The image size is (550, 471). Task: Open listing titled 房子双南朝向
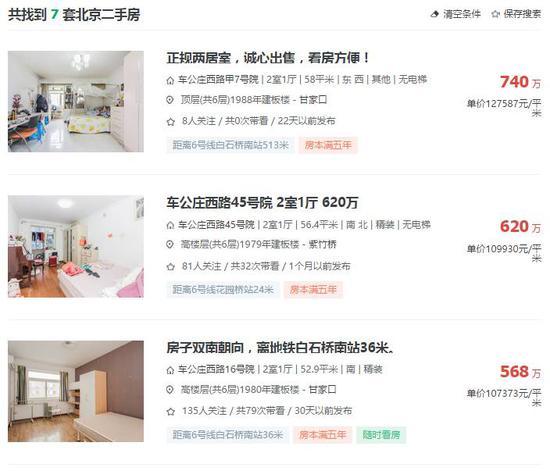click(280, 348)
